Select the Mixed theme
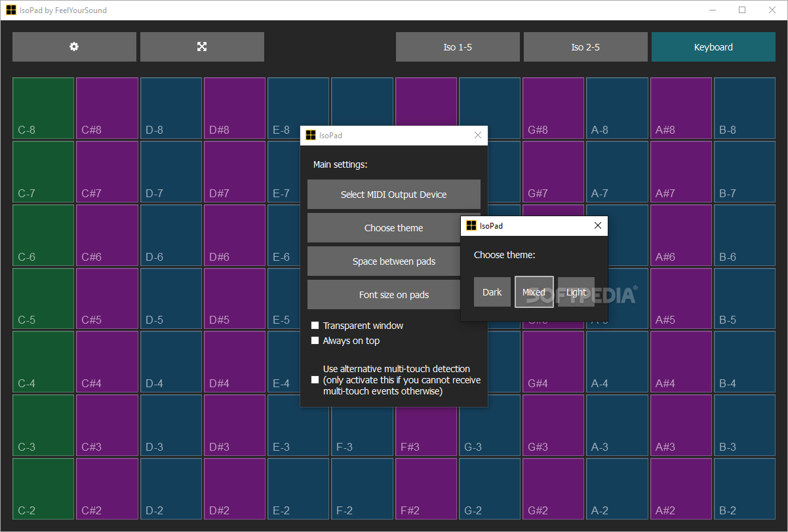788x532 pixels. (534, 292)
